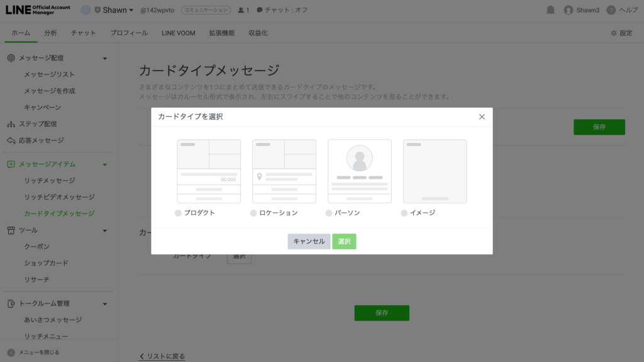Screen dimensions: 644x362
Task: Switch to the 分析 tab
Action: [x=50, y=33]
